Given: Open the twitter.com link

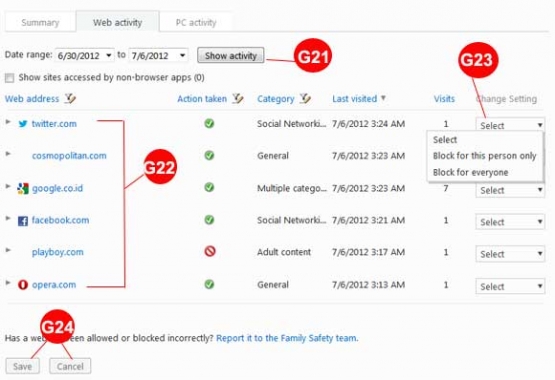Looking at the screenshot, I should tap(54, 124).
